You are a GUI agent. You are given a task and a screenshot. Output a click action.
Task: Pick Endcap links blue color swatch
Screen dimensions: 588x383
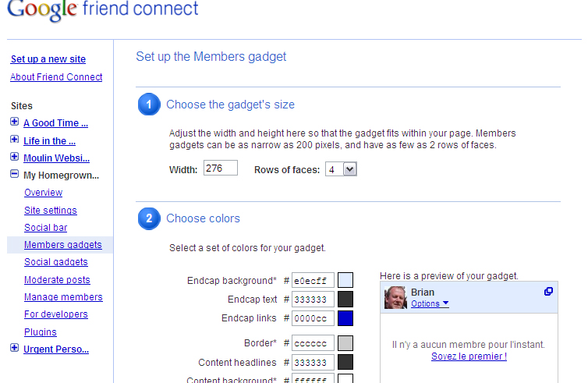345,318
